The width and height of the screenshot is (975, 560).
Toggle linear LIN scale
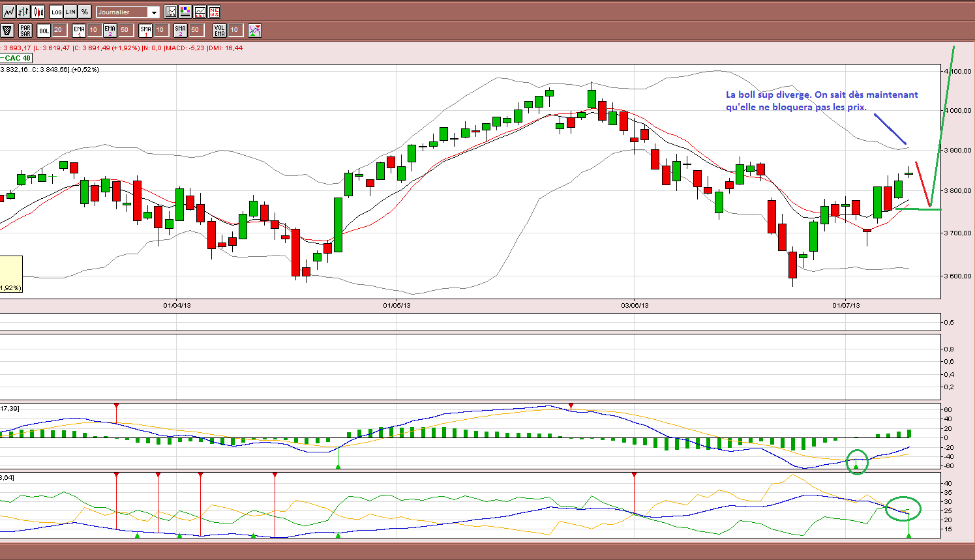[x=70, y=12]
